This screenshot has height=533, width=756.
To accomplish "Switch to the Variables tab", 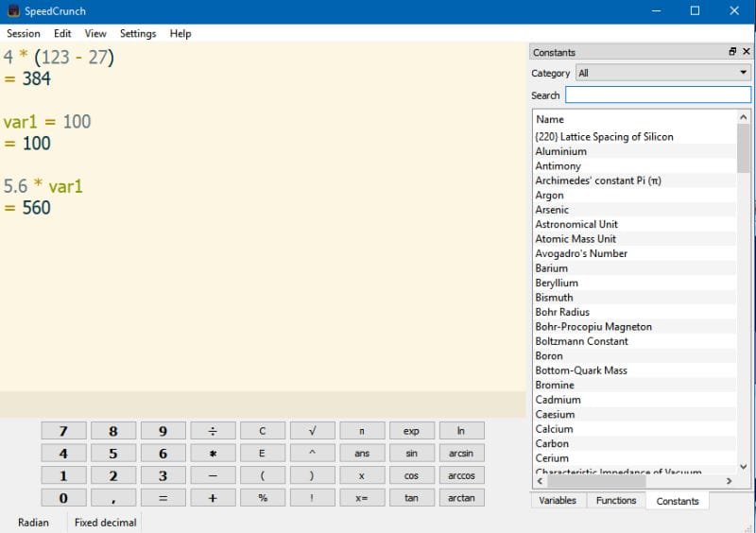I will 558,501.
